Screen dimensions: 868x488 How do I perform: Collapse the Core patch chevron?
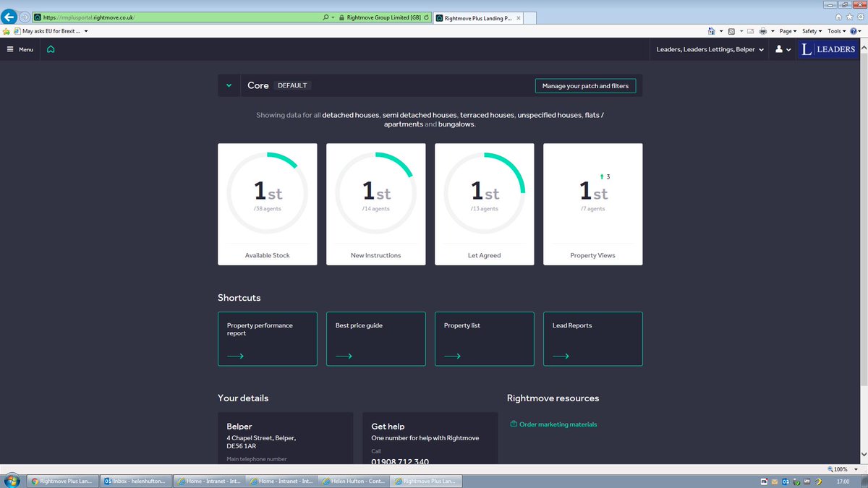coord(229,85)
